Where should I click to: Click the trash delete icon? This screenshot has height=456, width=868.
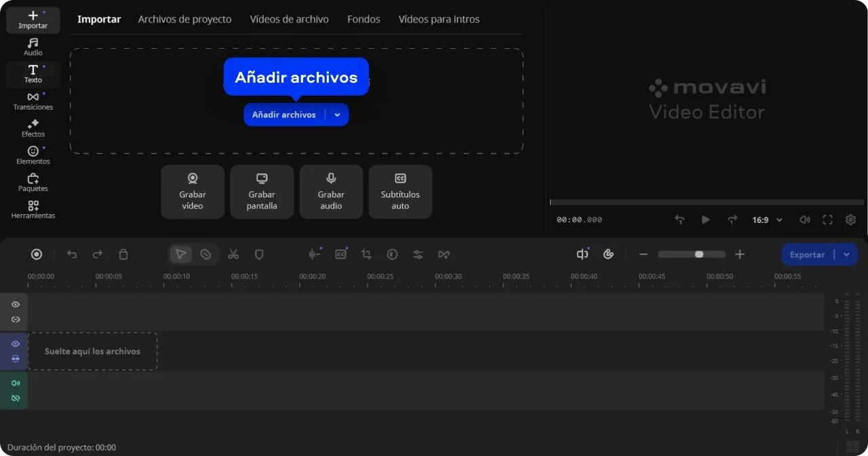(123, 255)
